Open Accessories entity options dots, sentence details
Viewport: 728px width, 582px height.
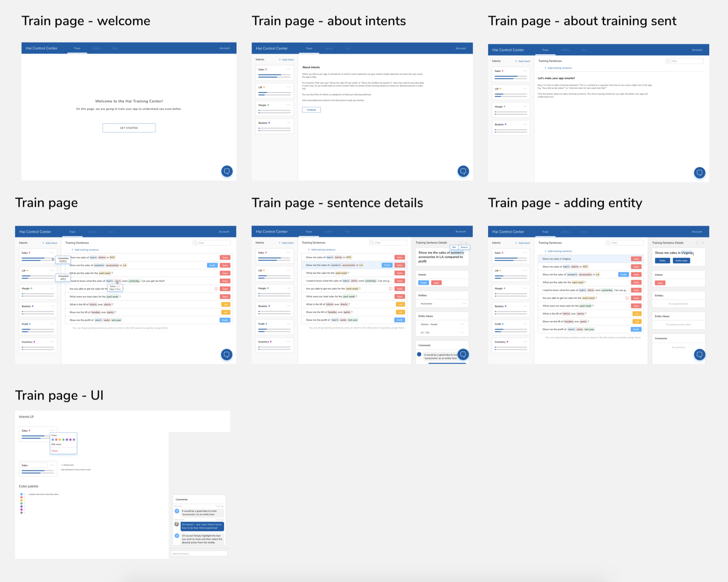pos(464,304)
